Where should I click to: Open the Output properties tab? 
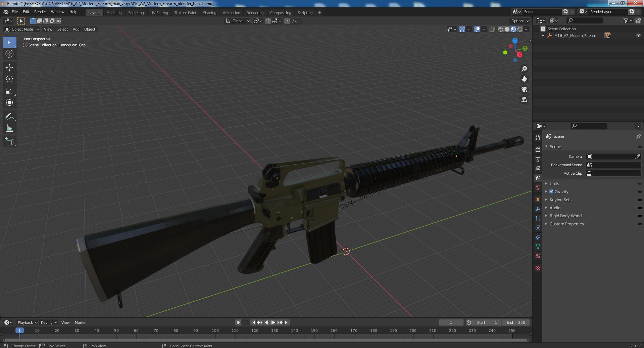coord(538,159)
